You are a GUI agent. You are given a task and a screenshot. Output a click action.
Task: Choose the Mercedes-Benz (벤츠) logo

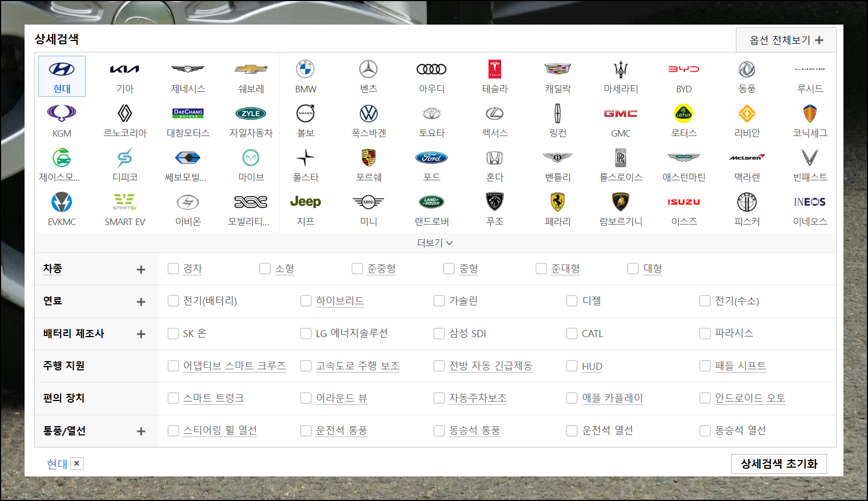click(368, 69)
